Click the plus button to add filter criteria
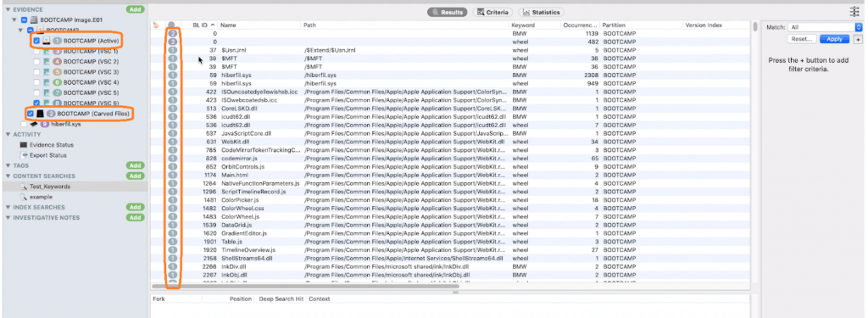 858,39
